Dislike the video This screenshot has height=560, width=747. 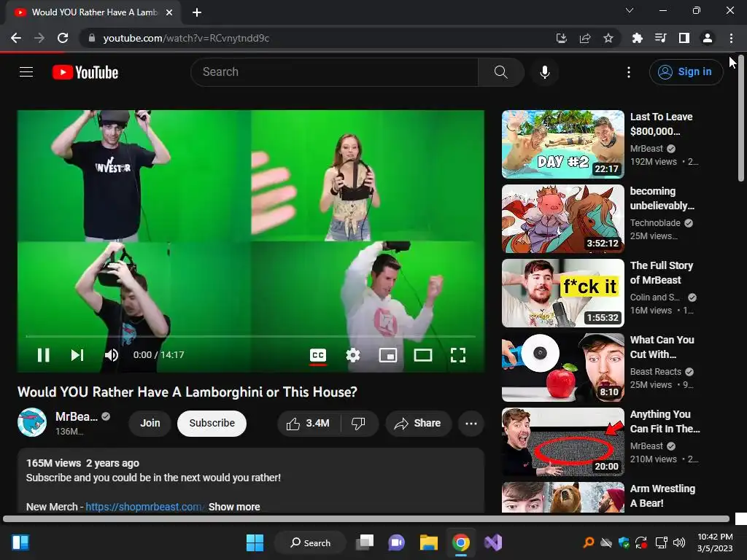click(x=358, y=423)
